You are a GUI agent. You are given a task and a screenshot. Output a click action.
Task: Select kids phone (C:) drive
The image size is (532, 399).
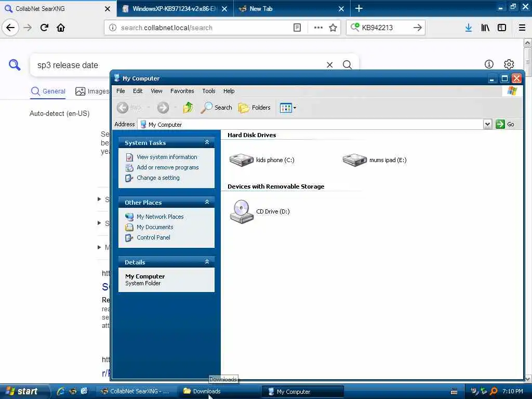click(262, 160)
